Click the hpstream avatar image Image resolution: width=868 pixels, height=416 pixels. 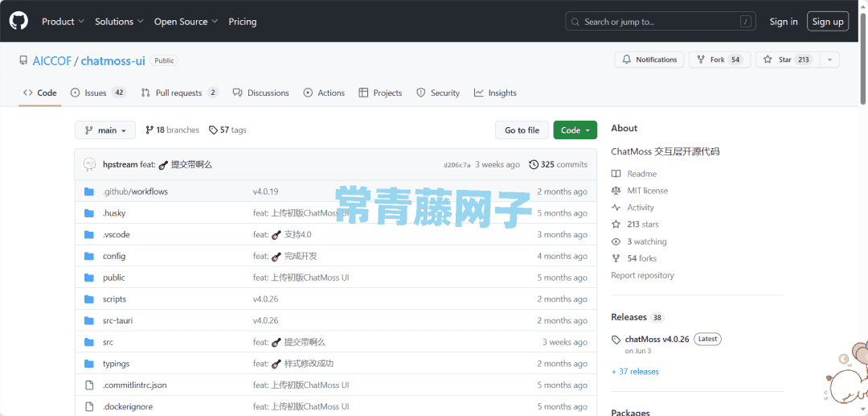pyautogui.click(x=89, y=164)
